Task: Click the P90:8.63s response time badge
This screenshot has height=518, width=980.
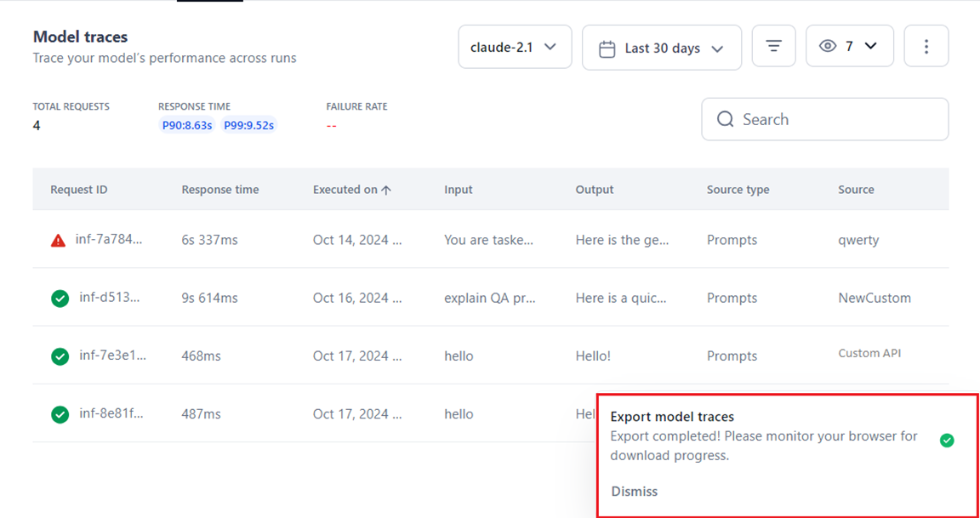Action: tap(187, 125)
